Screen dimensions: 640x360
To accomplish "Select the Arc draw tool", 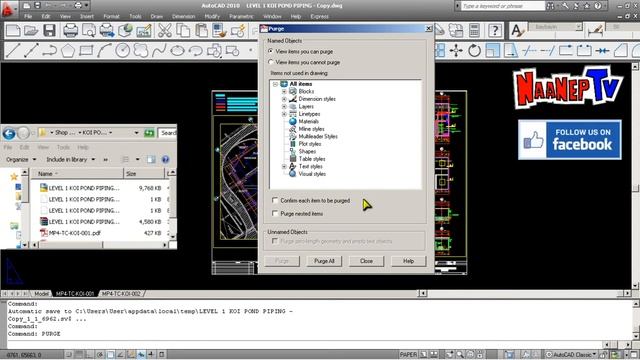I will click(104, 51).
